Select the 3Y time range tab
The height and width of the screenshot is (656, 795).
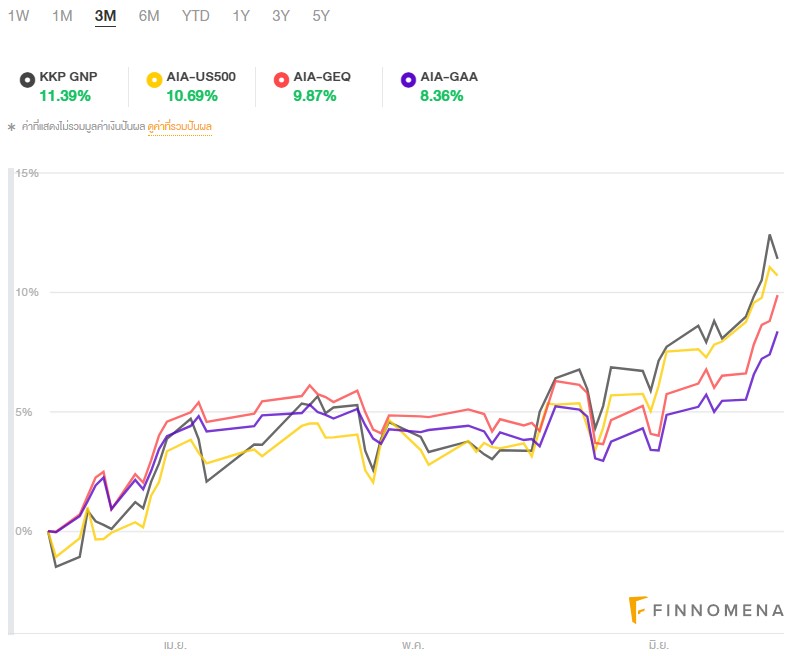[281, 16]
